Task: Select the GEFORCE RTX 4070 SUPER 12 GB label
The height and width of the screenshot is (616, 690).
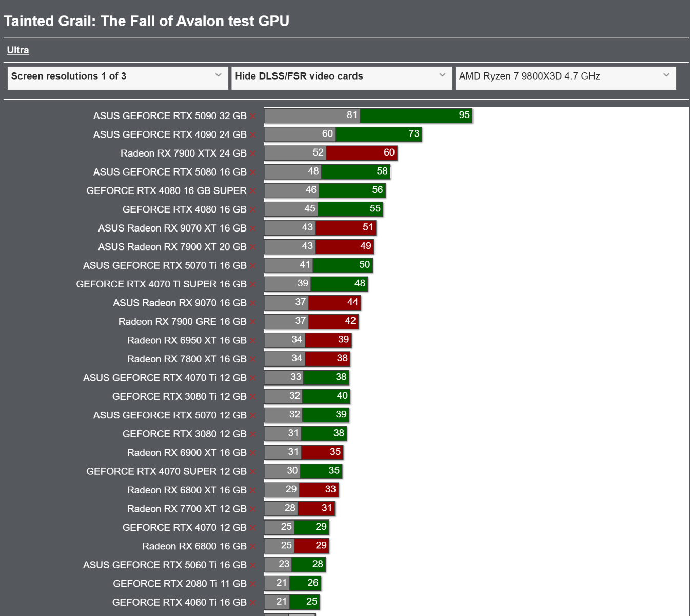Action: [x=167, y=472]
